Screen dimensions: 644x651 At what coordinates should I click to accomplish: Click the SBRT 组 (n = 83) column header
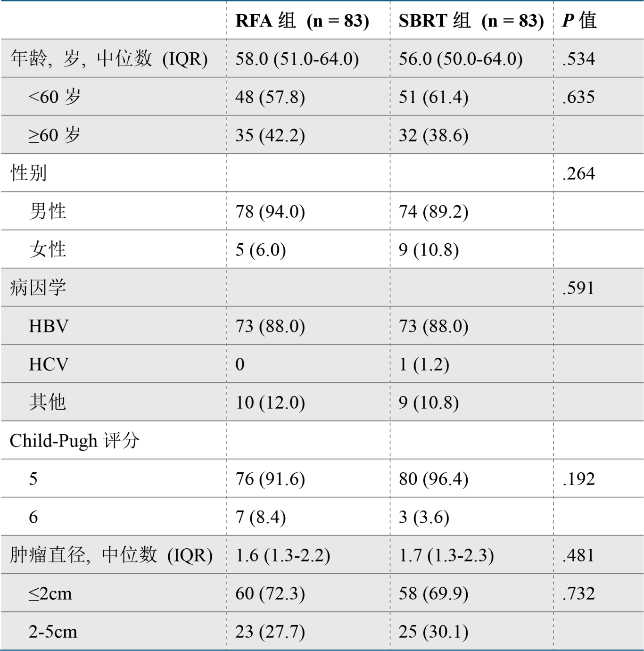pos(471,21)
